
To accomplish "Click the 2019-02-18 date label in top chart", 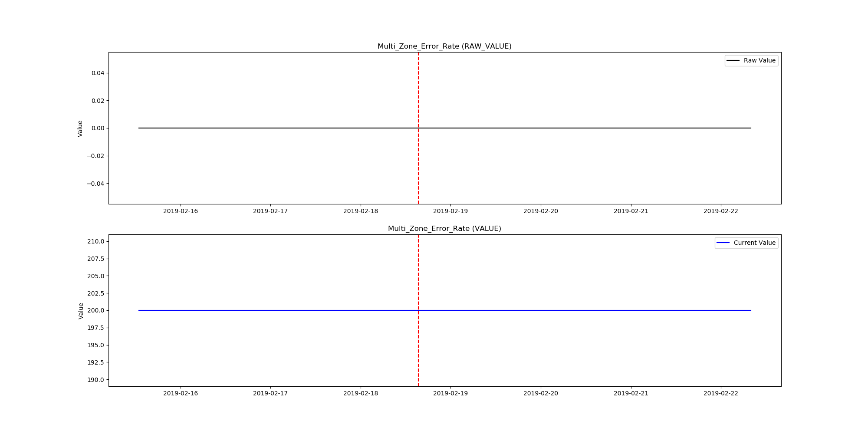I will pyautogui.click(x=361, y=211).
